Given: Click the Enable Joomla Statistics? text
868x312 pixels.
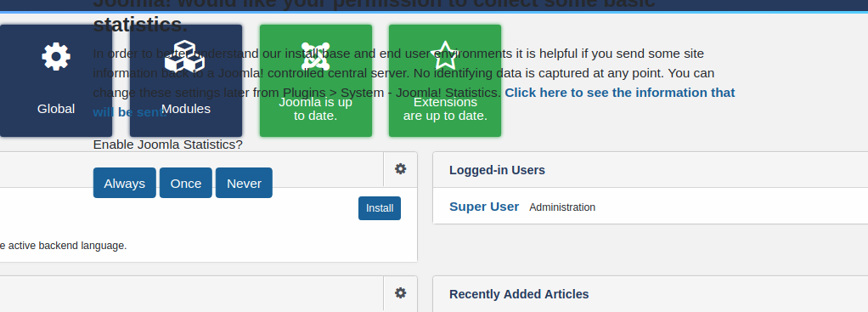Looking at the screenshot, I should coord(167,145).
